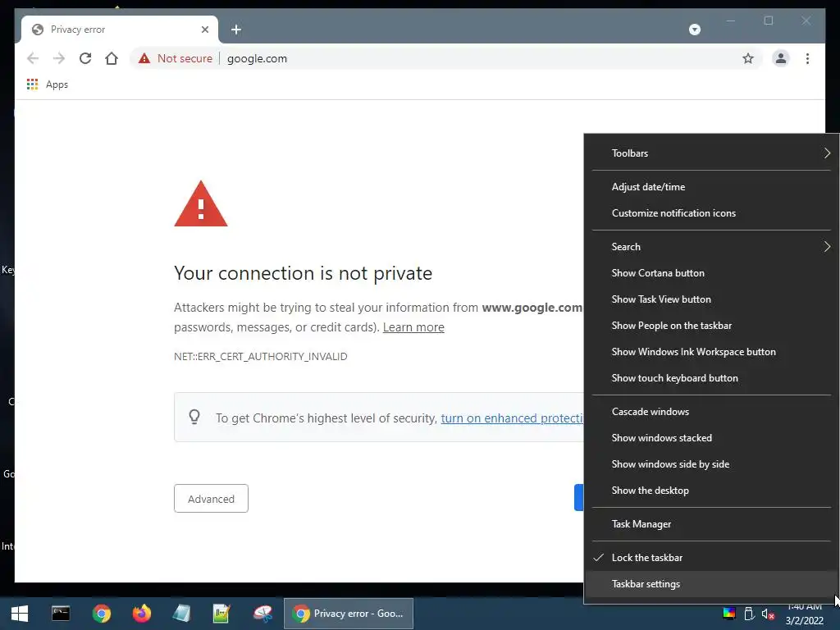Image resolution: width=840 pixels, height=630 pixels.
Task: Click the USB device tray icon
Action: click(x=749, y=614)
